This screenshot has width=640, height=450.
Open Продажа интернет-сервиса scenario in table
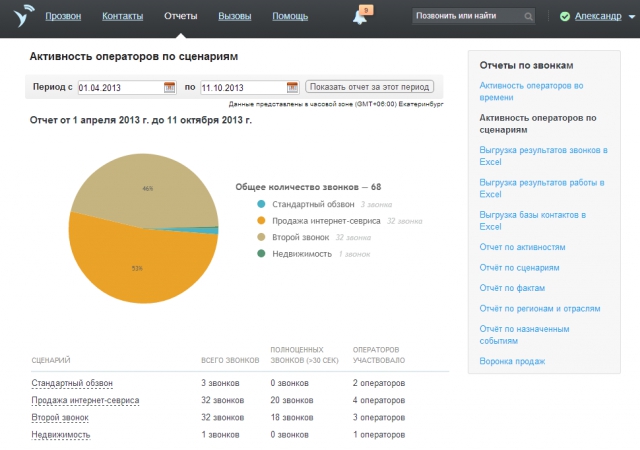(x=85, y=400)
